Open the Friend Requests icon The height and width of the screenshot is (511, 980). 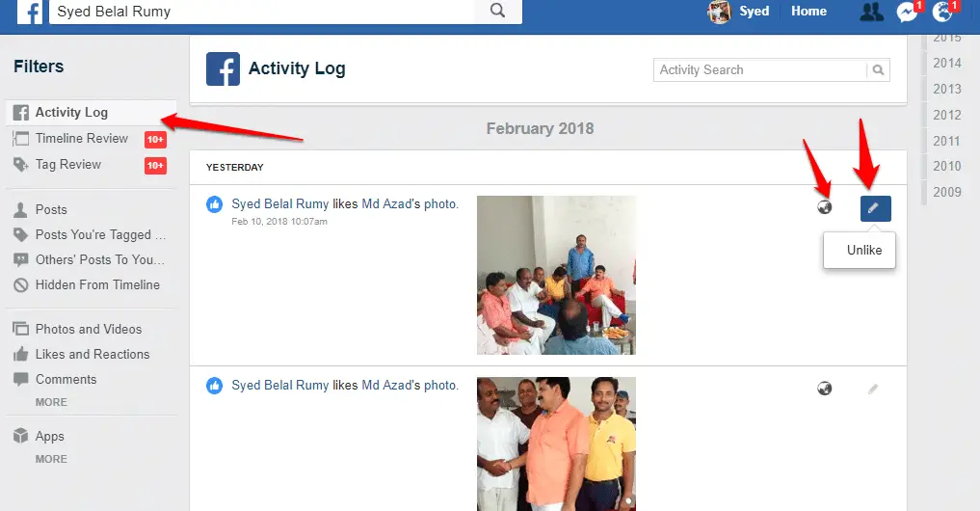click(872, 12)
